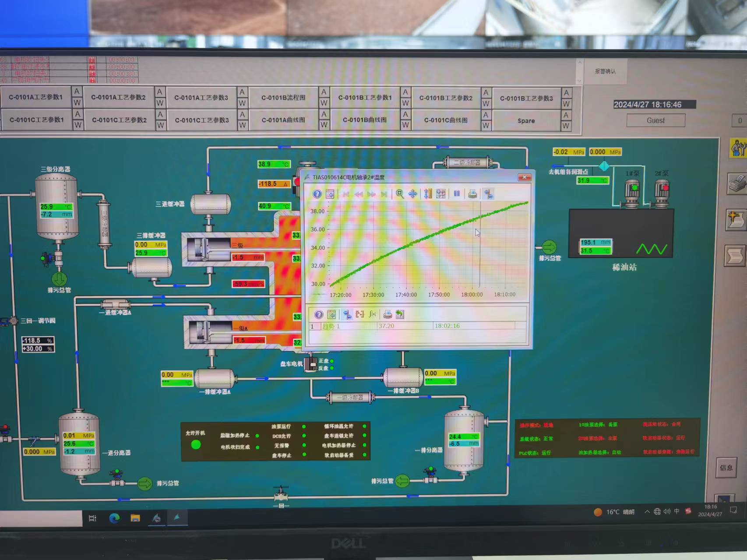Click the integral calculation icon
Image resolution: width=747 pixels, height=560 pixels.
[x=372, y=314]
